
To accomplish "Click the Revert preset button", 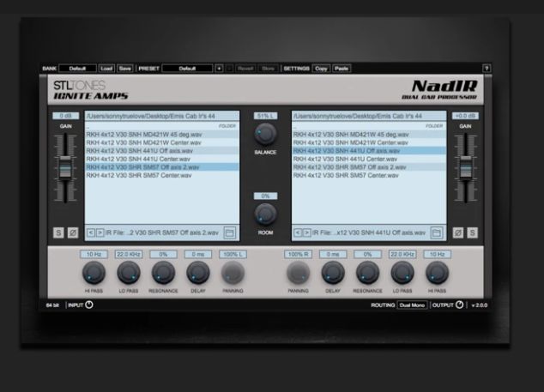I will [x=245, y=69].
